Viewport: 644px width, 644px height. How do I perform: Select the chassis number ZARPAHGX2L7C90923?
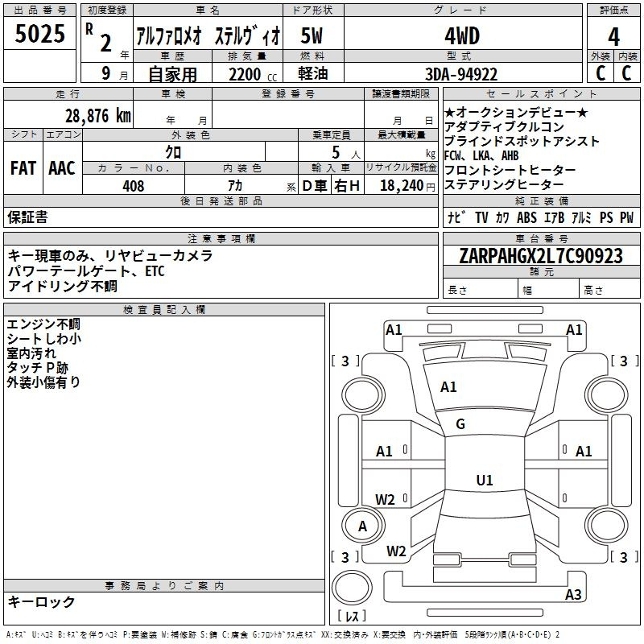(541, 255)
